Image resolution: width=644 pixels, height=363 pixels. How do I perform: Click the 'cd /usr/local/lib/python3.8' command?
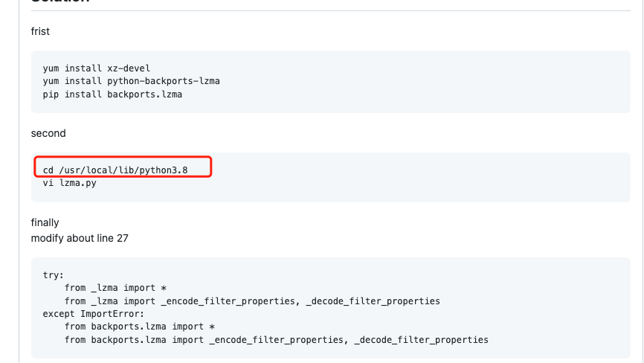point(115,170)
